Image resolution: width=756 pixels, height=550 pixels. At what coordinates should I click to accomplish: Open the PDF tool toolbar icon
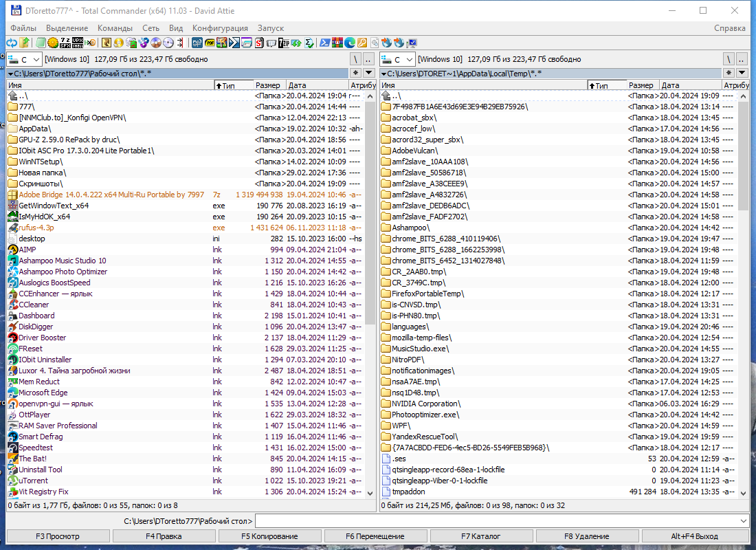coord(210,43)
